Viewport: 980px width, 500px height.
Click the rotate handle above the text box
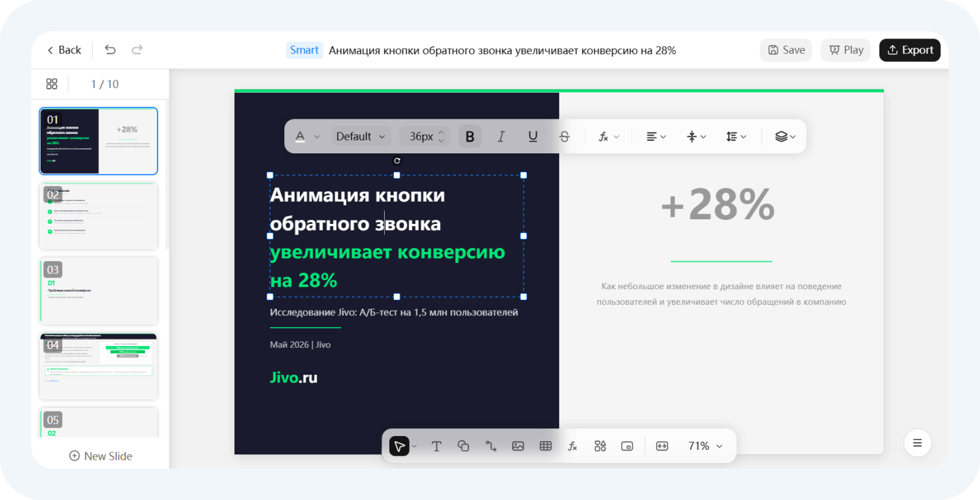(x=397, y=161)
